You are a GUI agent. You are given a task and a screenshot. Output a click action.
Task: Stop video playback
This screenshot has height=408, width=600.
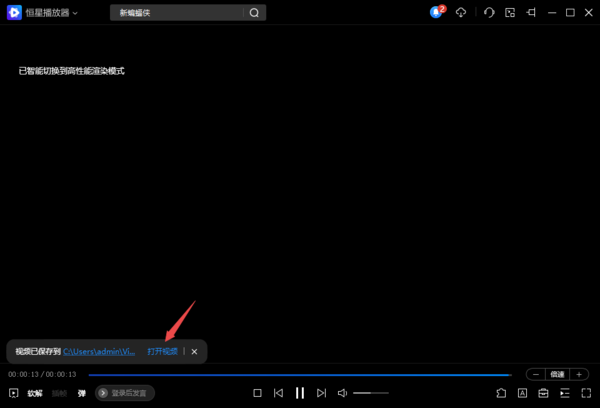[x=258, y=393]
